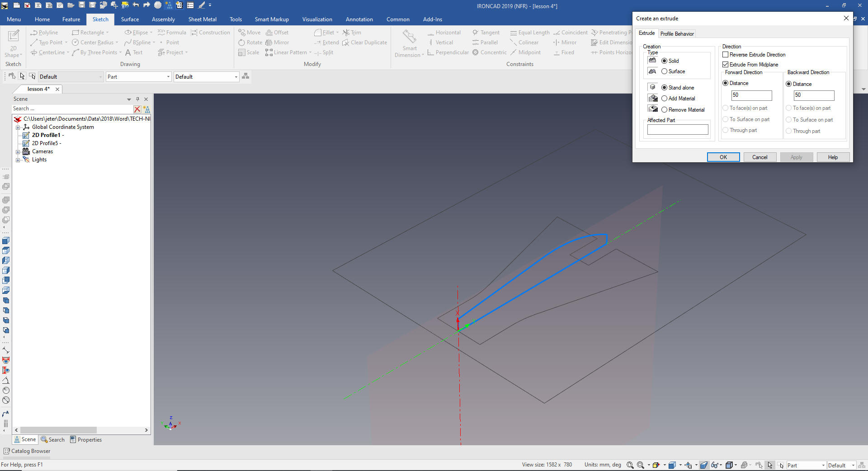Apply the Tangent constraint
The height and width of the screenshot is (471, 868).
486,33
